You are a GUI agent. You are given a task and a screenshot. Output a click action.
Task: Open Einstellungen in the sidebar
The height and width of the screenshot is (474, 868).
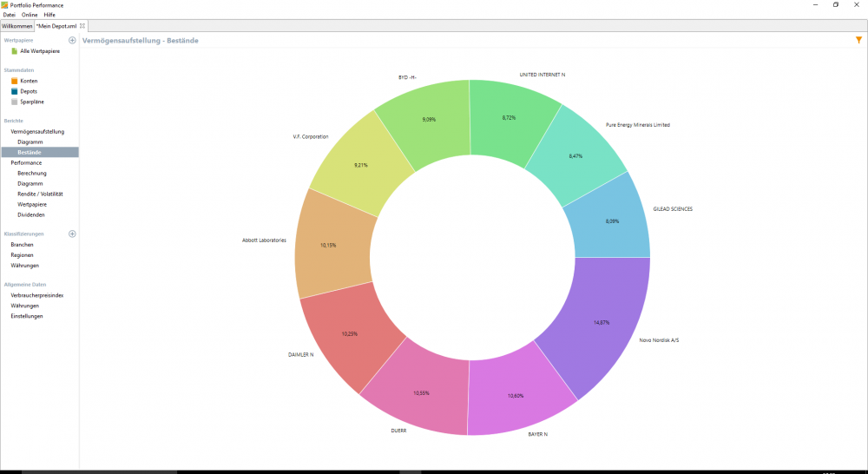click(x=27, y=316)
